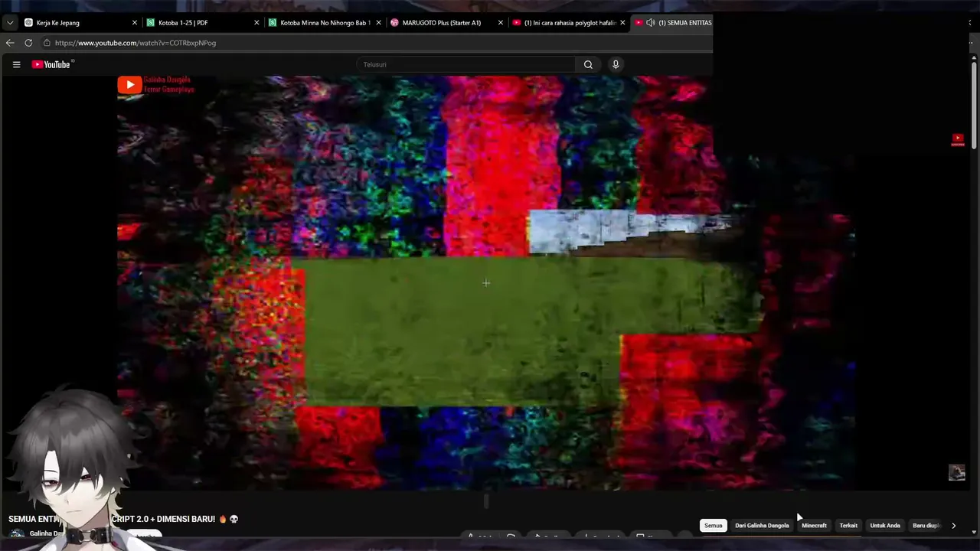Focus the browser address bar URL
This screenshot has width=980, height=551.
135,43
